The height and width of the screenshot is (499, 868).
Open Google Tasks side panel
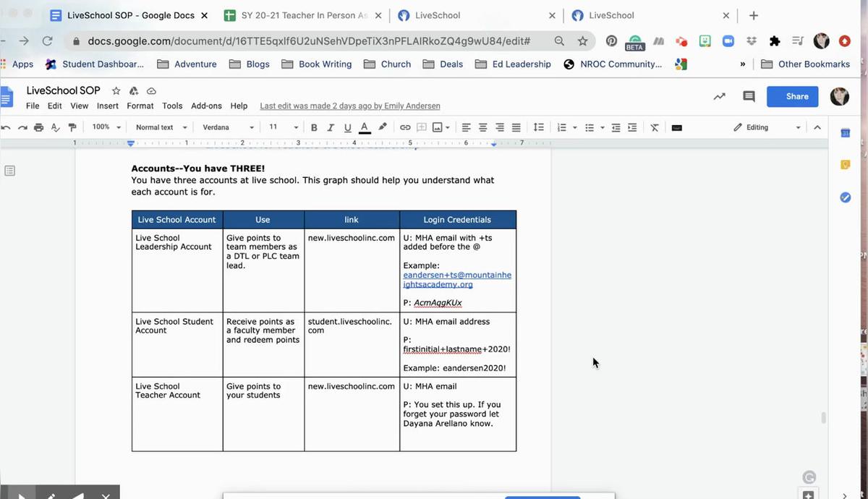[x=845, y=197]
